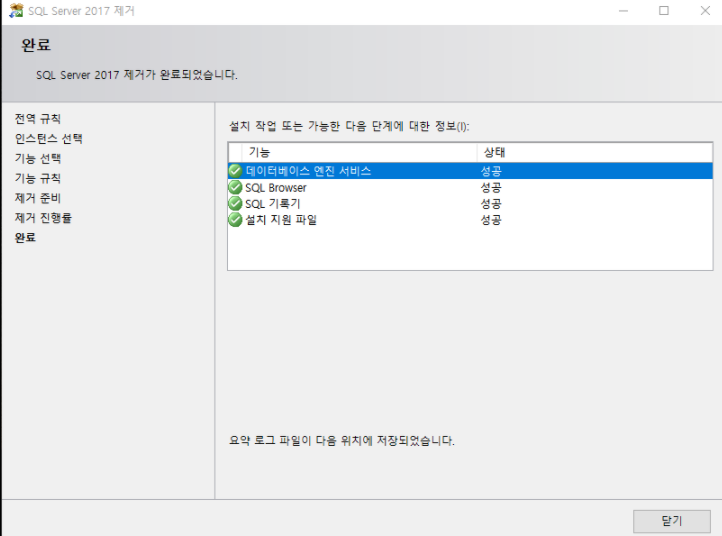
Task: Click the 기능 규칙 step in sidebar
Action: coord(38,178)
